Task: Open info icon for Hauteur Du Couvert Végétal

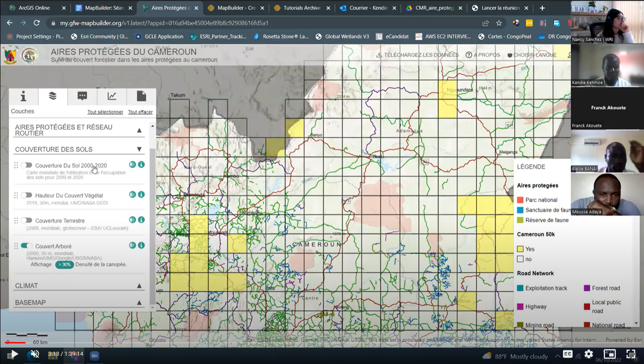Action: pos(141,194)
